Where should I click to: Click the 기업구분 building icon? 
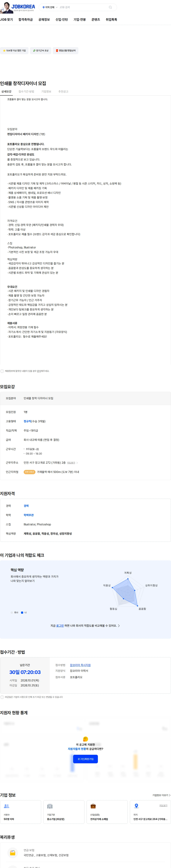click(50, 806)
